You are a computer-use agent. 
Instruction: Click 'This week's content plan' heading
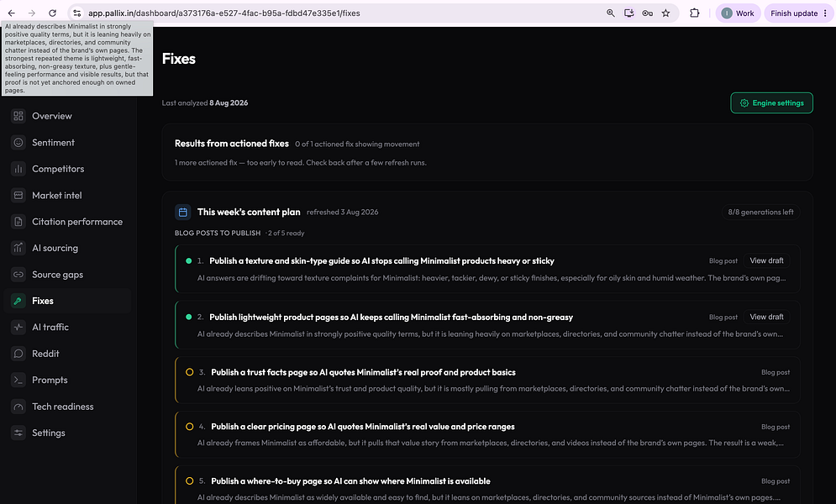[249, 212]
